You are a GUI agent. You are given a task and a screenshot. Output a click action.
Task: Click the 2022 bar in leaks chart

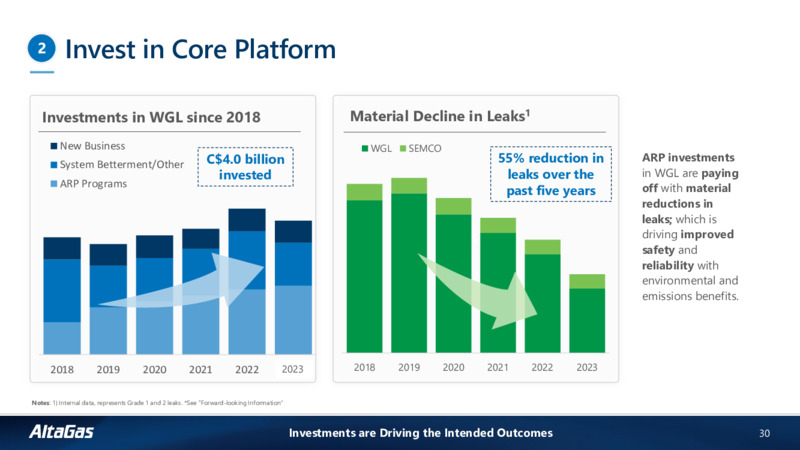(x=542, y=296)
